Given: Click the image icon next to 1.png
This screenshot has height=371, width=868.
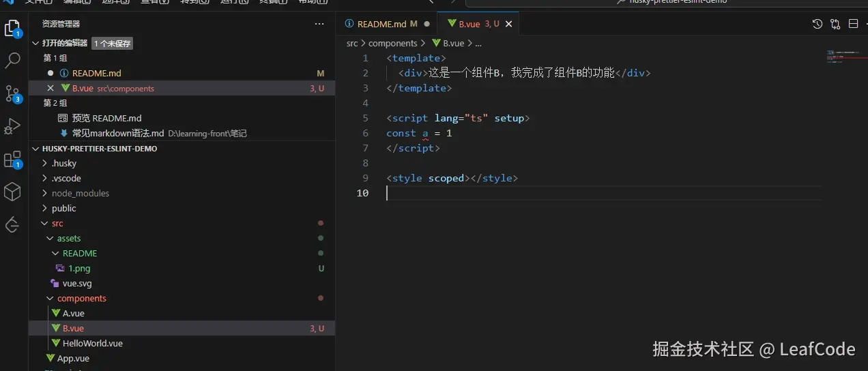Looking at the screenshot, I should (x=61, y=268).
